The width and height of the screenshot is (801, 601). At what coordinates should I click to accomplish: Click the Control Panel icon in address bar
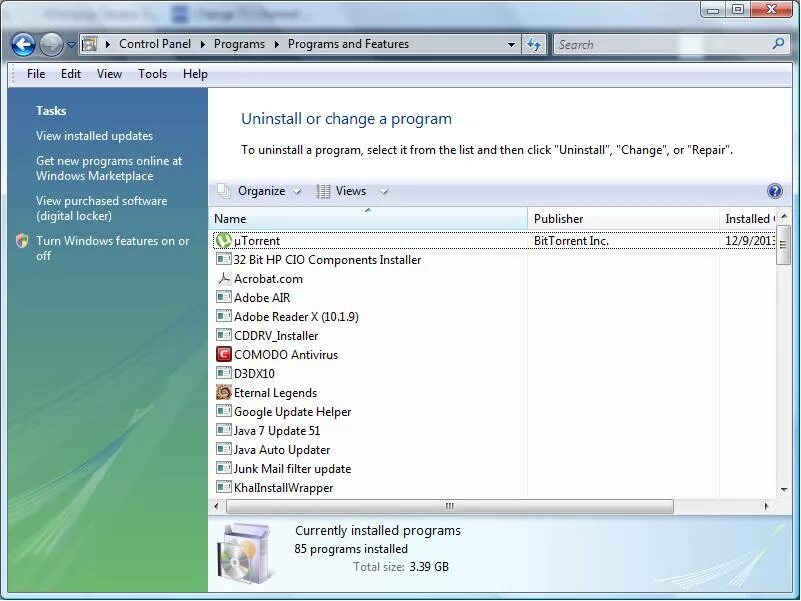click(89, 44)
